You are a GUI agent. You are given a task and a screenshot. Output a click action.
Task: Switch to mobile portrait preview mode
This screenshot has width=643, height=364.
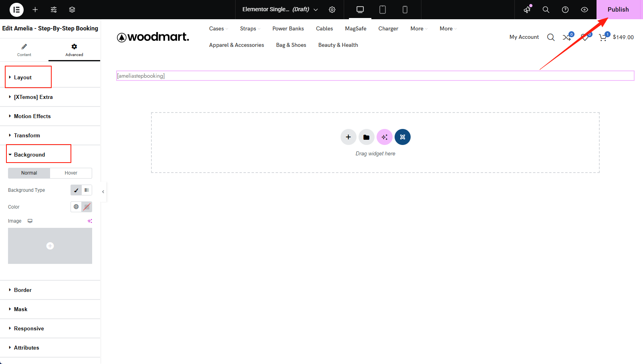coord(405,10)
